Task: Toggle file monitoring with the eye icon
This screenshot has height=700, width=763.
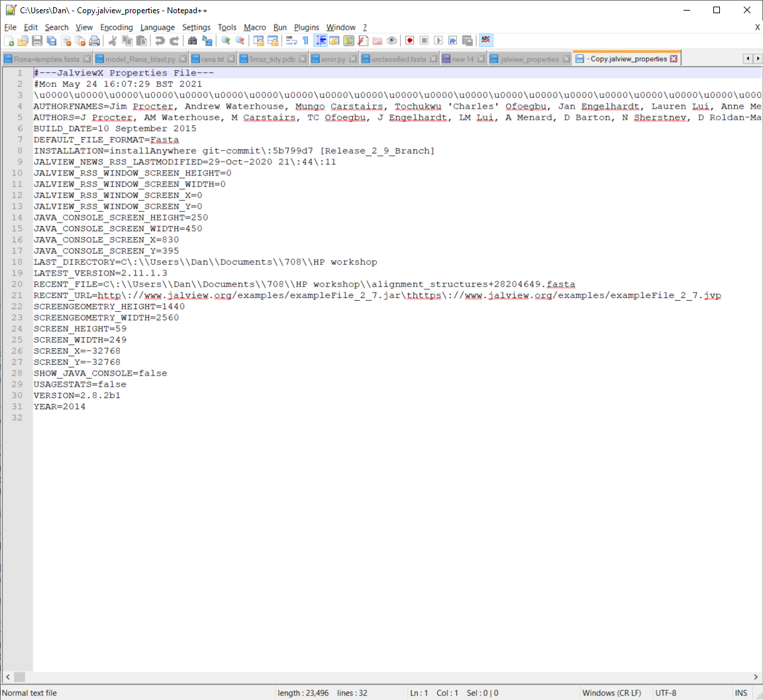Action: click(391, 41)
